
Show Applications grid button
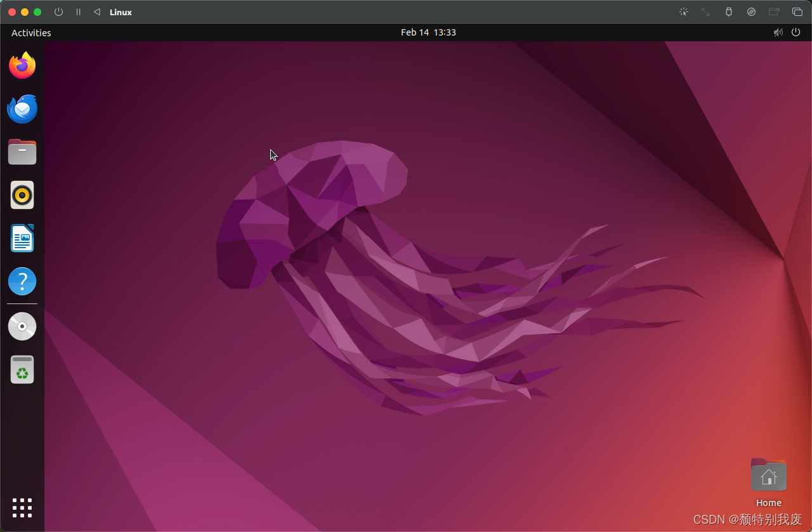point(22,508)
